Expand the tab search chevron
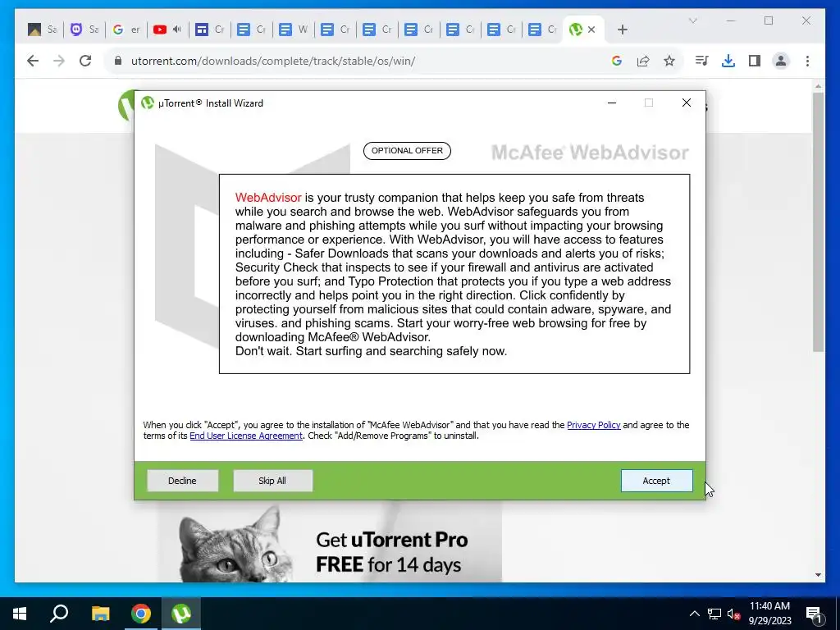 pos(692,21)
